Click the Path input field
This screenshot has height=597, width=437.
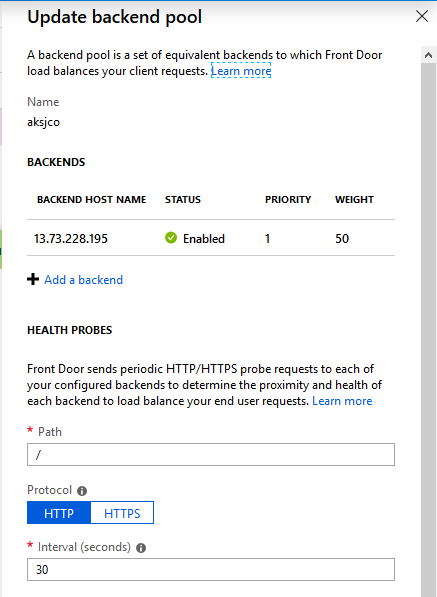[x=211, y=454]
